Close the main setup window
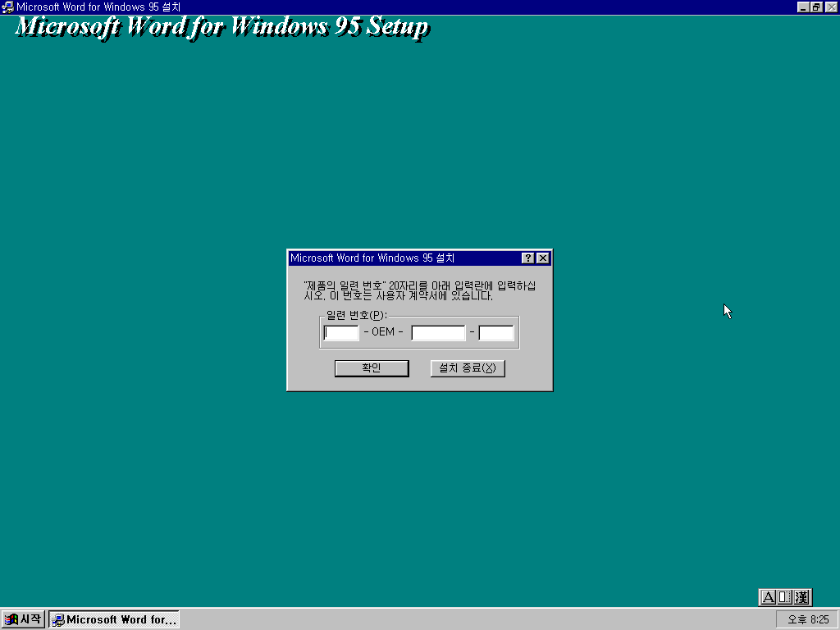Image resolution: width=840 pixels, height=630 pixels. click(831, 7)
